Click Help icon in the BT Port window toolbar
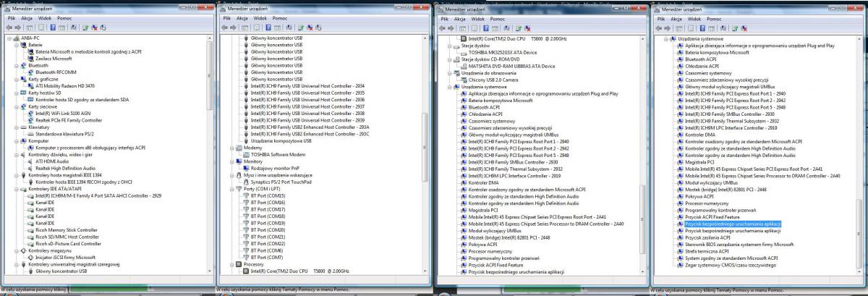 268,28
